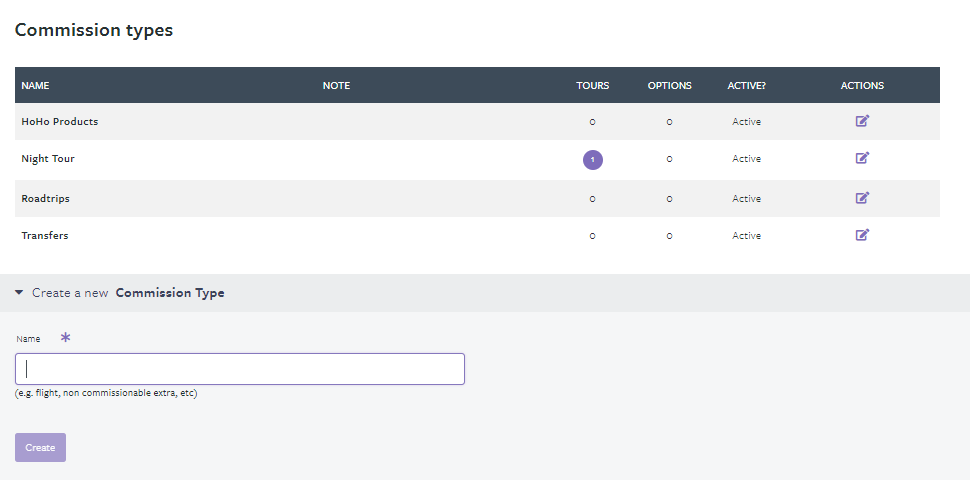Select the Roadtrips name cell
Viewport: 970px width, 480px height.
45,199
